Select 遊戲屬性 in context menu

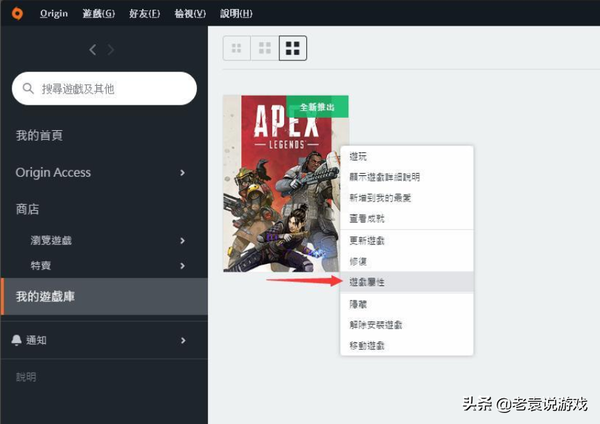[x=366, y=283]
